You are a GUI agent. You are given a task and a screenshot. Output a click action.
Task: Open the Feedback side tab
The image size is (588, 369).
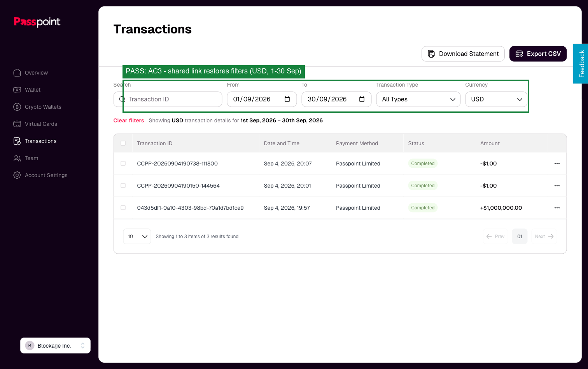click(x=581, y=64)
